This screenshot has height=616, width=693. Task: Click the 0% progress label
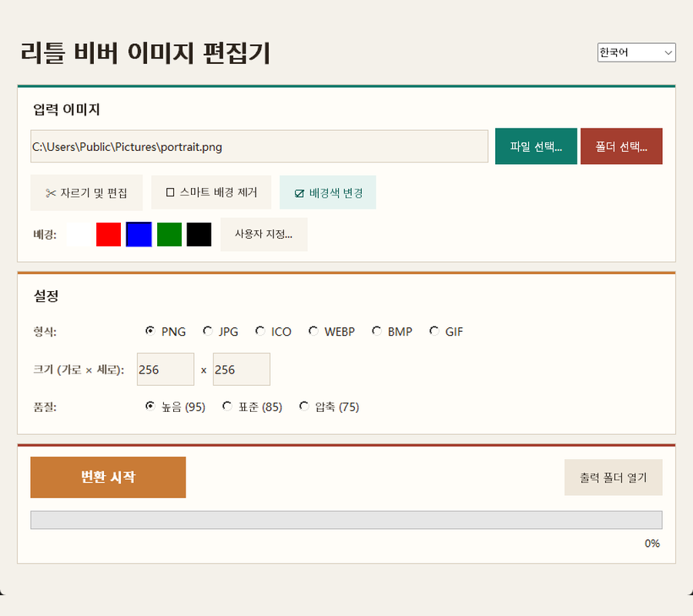(x=652, y=544)
